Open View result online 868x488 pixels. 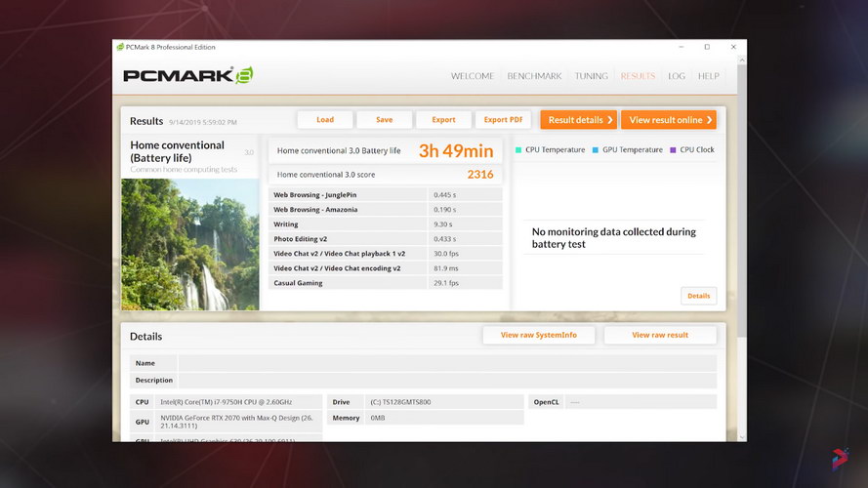point(668,120)
